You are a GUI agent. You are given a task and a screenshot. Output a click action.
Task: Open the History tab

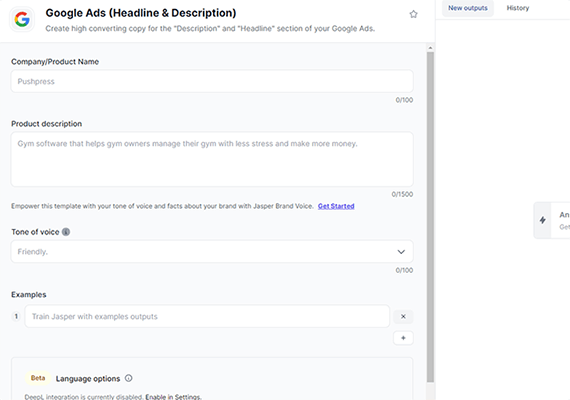518,8
